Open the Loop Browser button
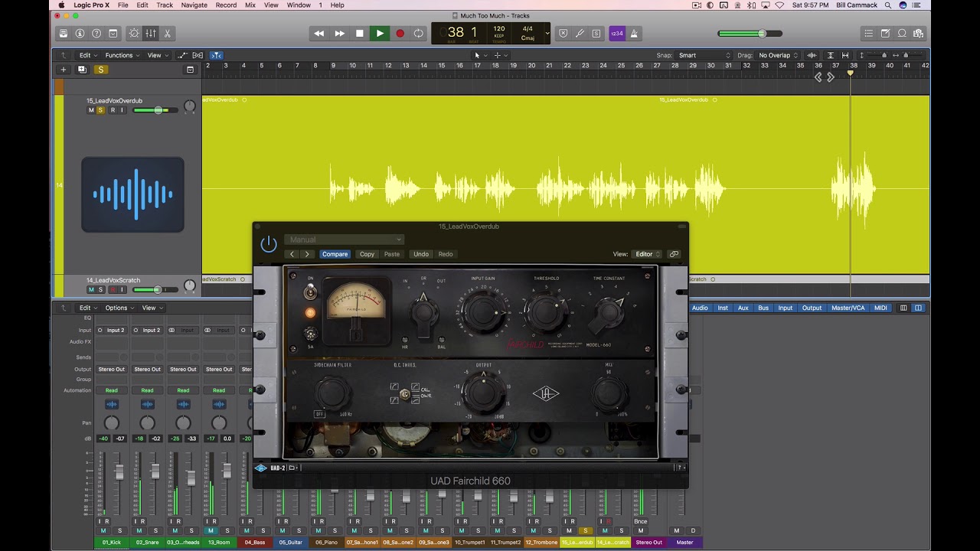The image size is (980, 551). (902, 34)
